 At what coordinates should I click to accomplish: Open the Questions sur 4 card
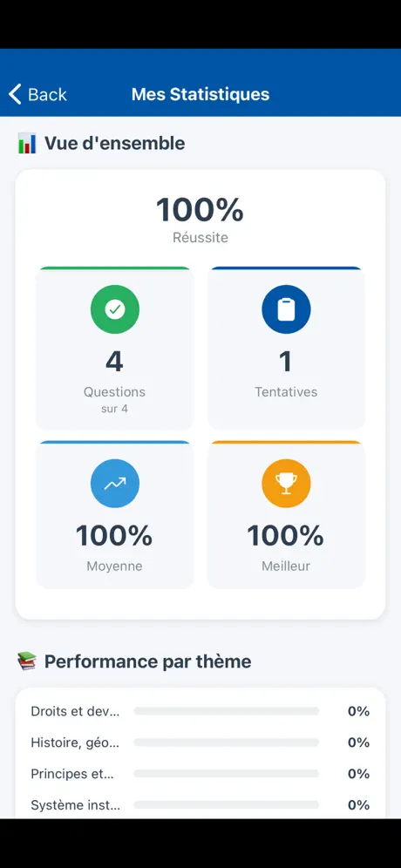coord(115,349)
